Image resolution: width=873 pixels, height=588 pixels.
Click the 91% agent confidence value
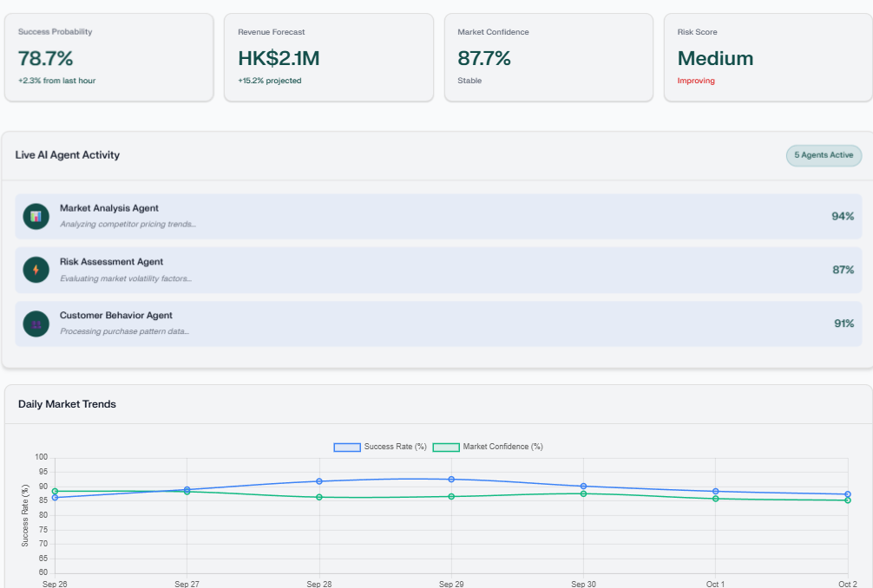coord(844,323)
